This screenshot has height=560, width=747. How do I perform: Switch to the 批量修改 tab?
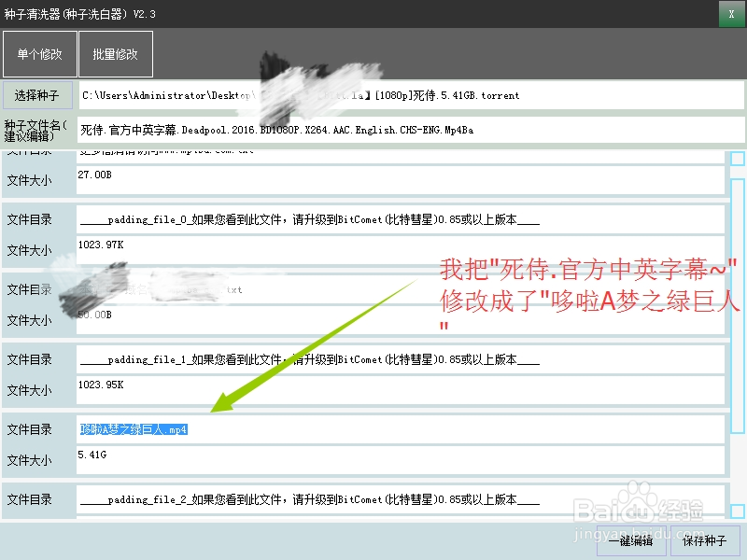pos(115,54)
